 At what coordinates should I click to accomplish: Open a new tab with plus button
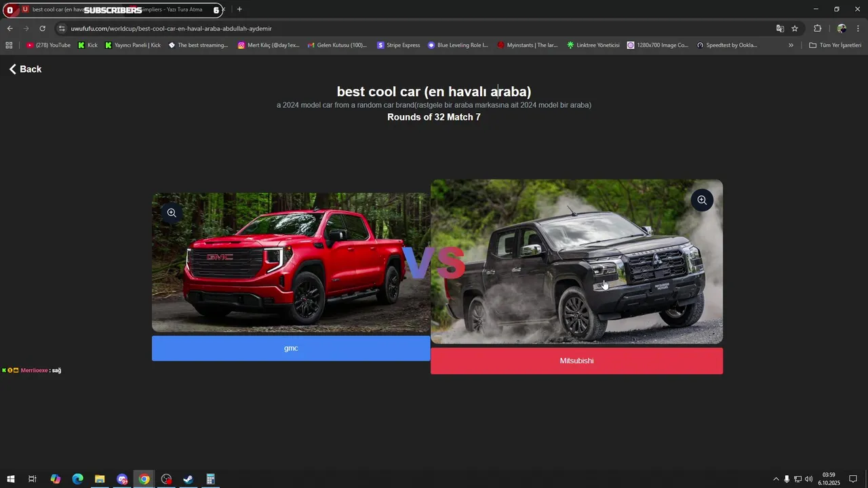click(239, 9)
